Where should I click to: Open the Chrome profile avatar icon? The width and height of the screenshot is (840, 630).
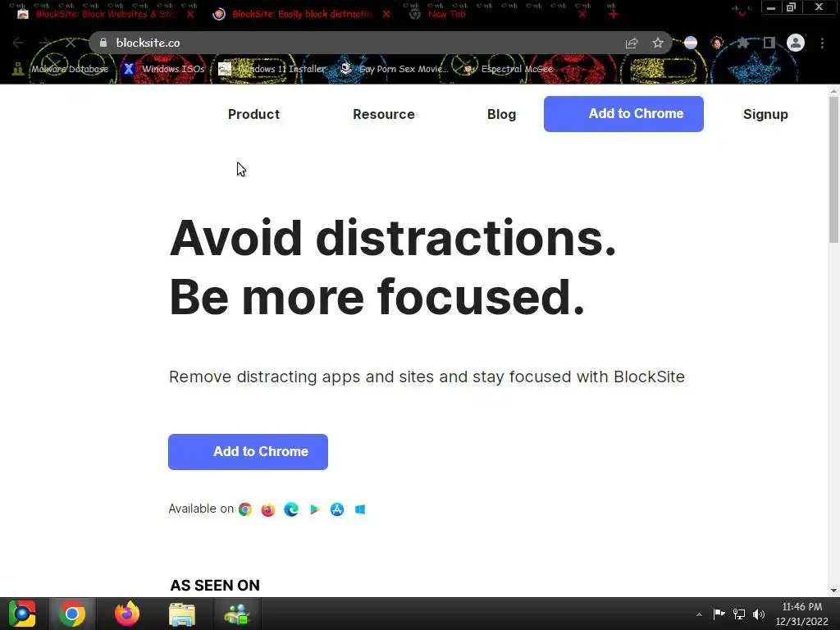pos(796,43)
